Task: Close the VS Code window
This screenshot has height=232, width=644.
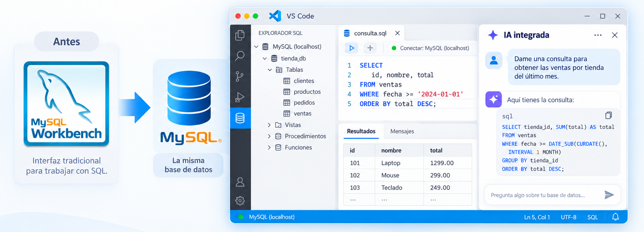Action: tap(618, 16)
